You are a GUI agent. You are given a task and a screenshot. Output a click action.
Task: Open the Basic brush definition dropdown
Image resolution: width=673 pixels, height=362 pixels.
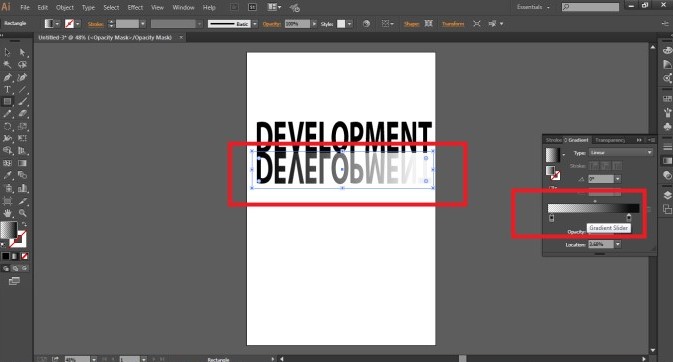point(255,24)
